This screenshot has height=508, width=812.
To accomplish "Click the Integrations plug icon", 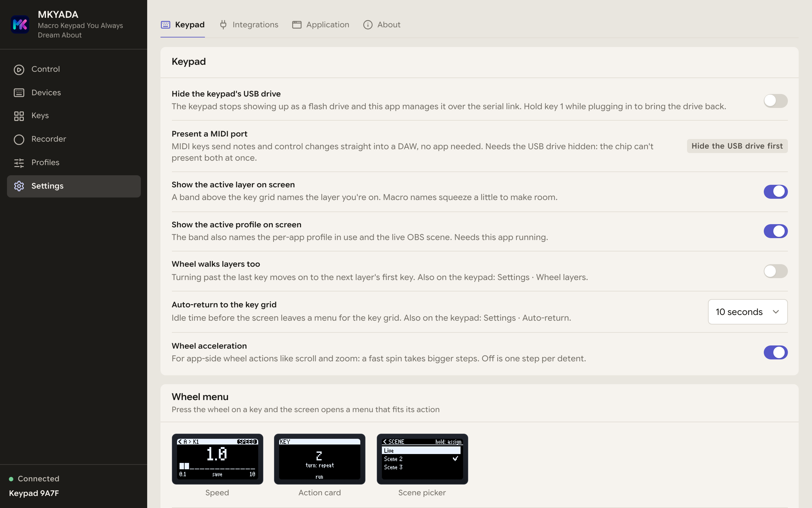I will 223,25.
